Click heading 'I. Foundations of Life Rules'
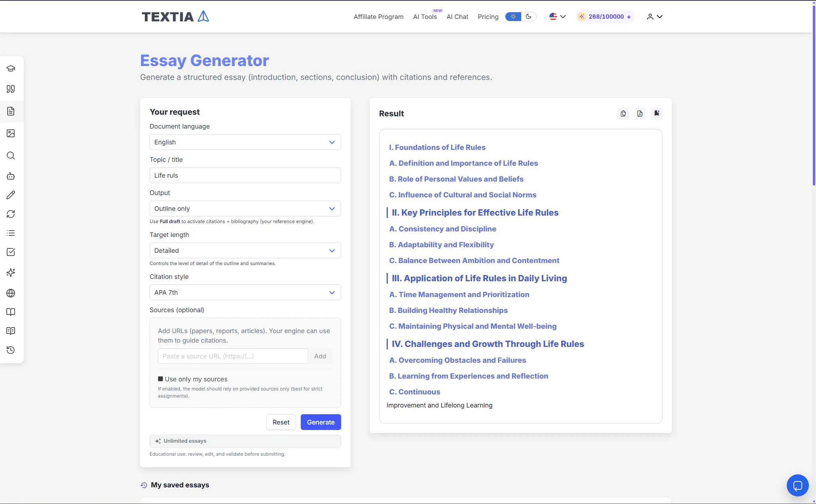816x504 pixels. [437, 147]
